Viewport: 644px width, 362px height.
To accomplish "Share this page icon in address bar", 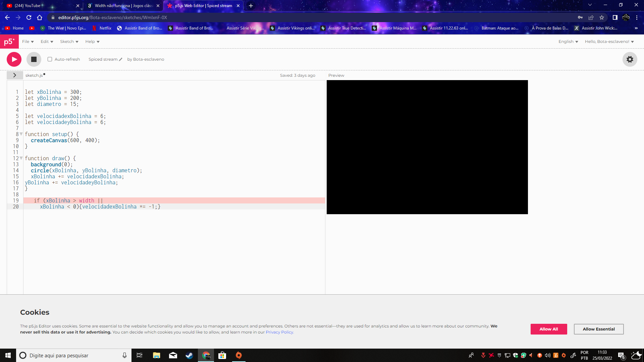I will pos(591,17).
